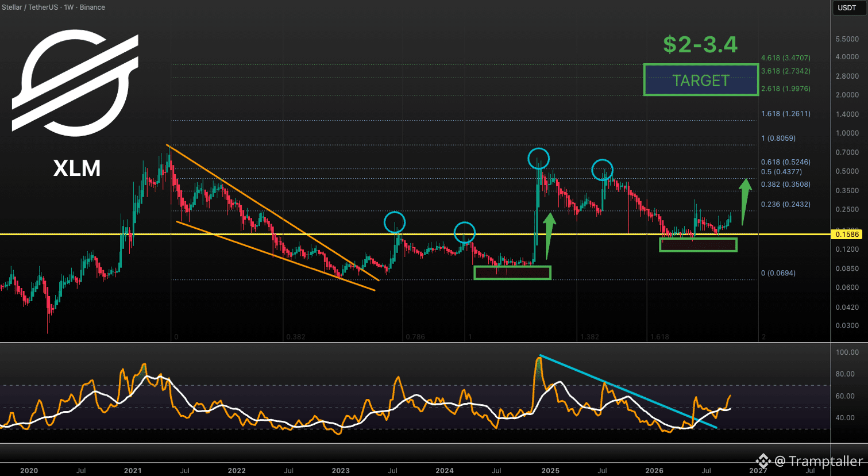Select the cyan circle at the early 2024 high
Viewport: 868px width, 476px height.
(465, 233)
